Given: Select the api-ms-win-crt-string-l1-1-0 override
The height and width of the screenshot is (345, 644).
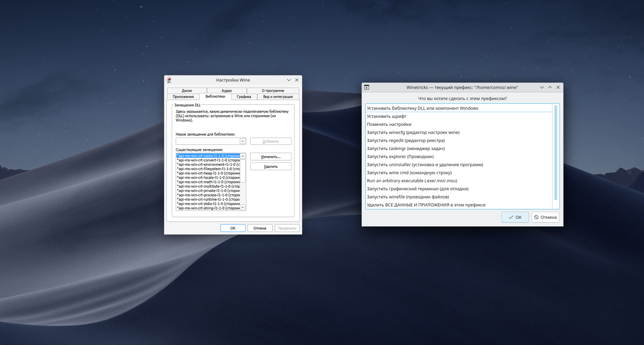Looking at the screenshot, I should click(208, 208).
